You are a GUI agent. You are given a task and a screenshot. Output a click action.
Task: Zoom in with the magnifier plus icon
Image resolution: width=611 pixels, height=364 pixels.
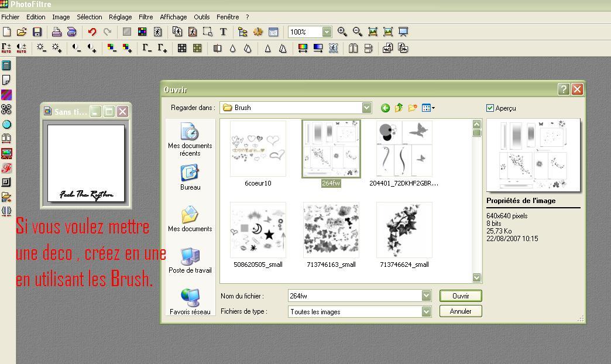click(342, 32)
